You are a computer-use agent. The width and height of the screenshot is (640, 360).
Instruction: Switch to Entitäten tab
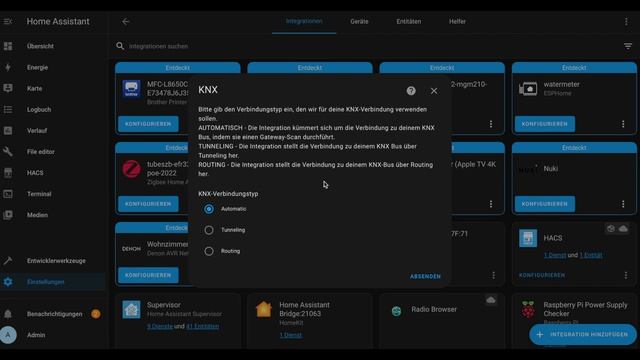tap(409, 22)
